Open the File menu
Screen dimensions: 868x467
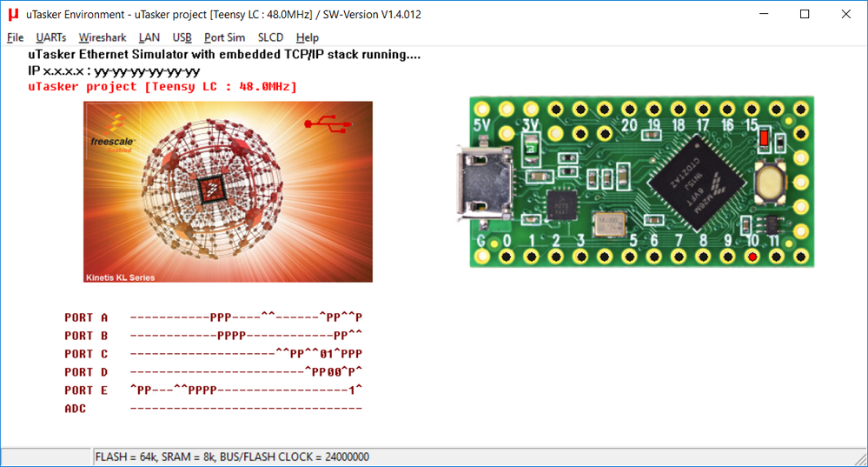click(15, 37)
